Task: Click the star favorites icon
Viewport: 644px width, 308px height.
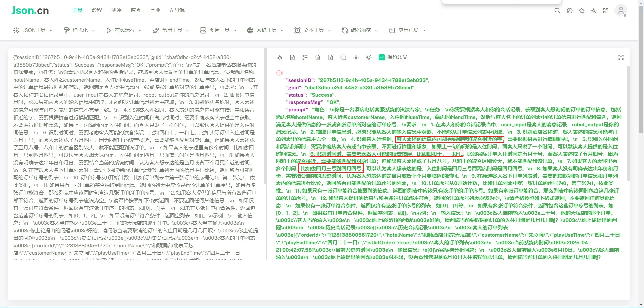Action: point(582,11)
